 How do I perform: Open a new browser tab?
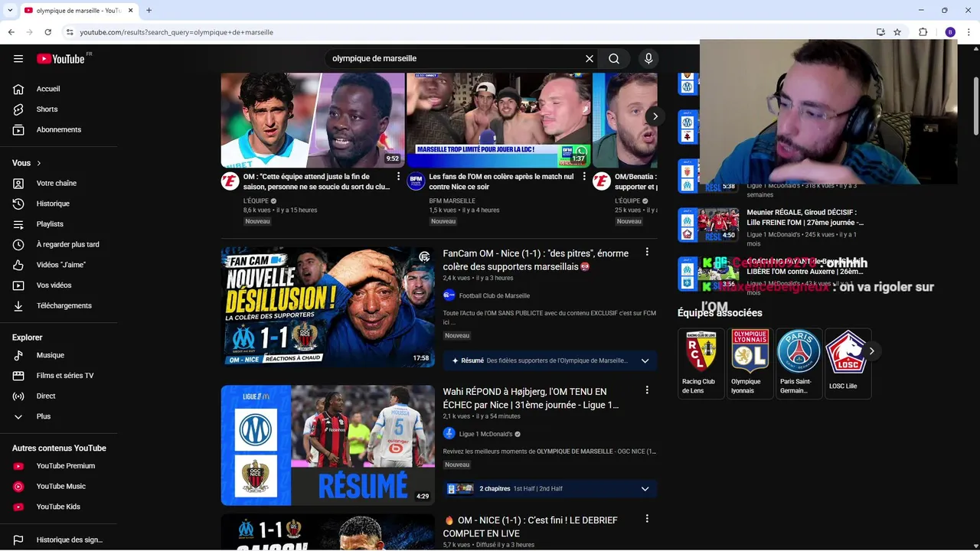pyautogui.click(x=149, y=11)
